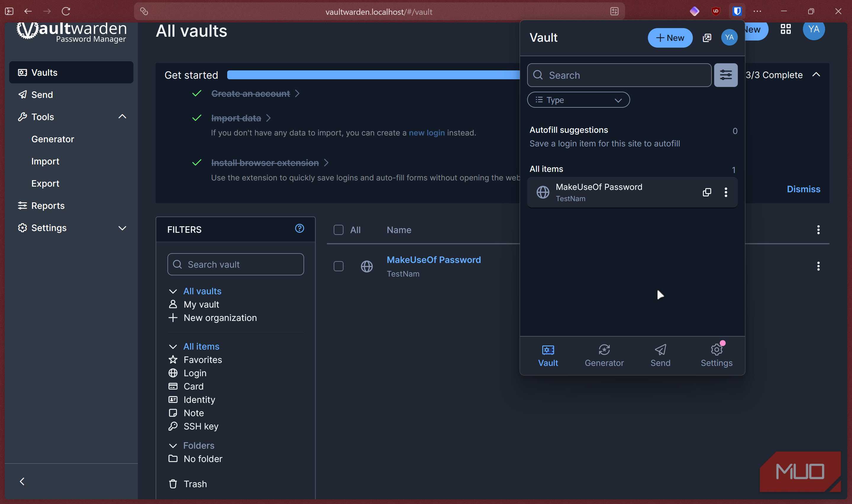Viewport: 852px width, 504px height.
Task: Open the filters help icon
Action: click(x=299, y=228)
